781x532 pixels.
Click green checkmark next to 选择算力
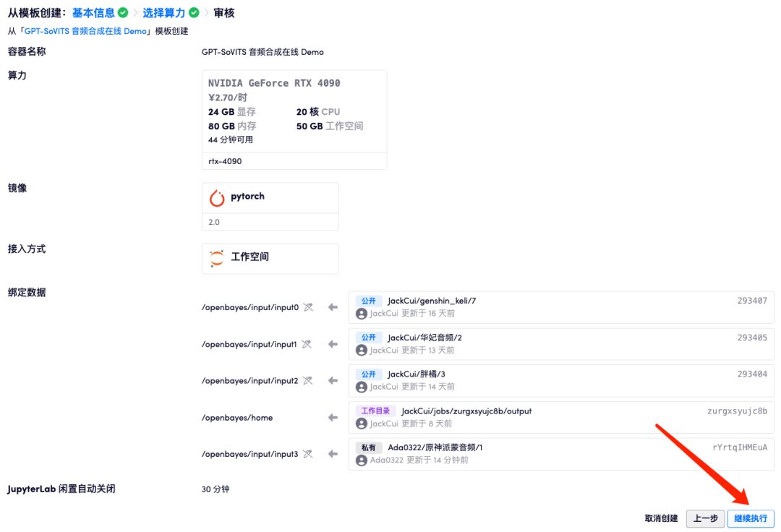click(x=195, y=12)
